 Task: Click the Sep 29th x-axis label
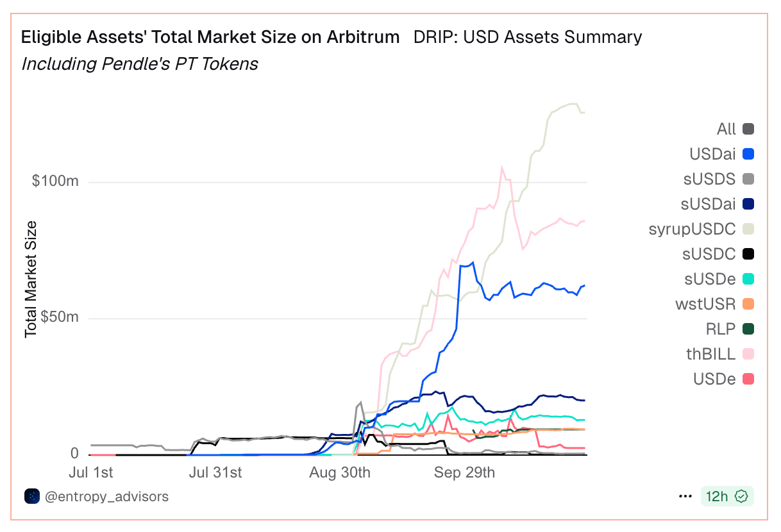465,473
